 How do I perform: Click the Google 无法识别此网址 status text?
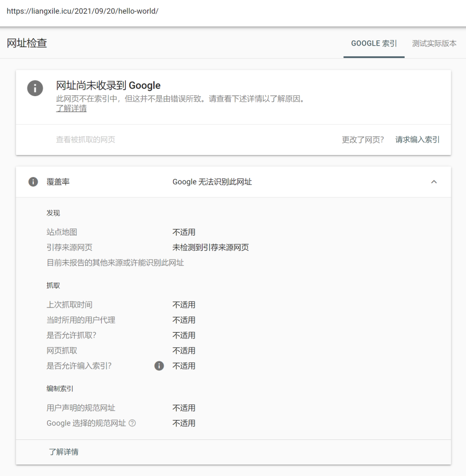212,182
